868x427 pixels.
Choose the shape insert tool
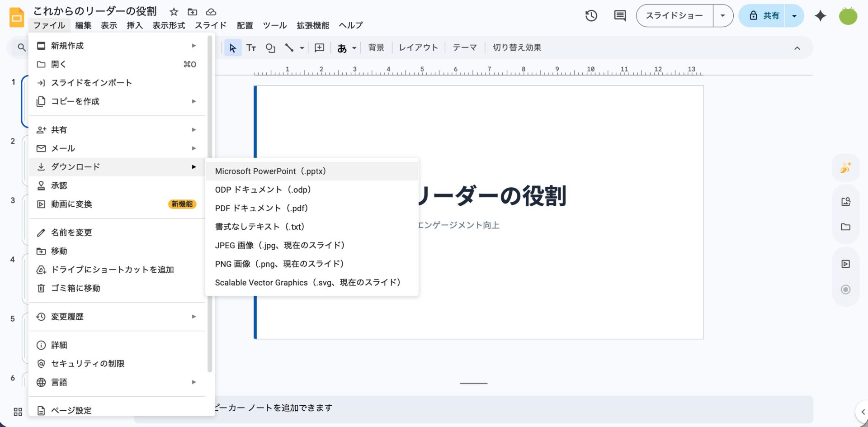point(270,48)
